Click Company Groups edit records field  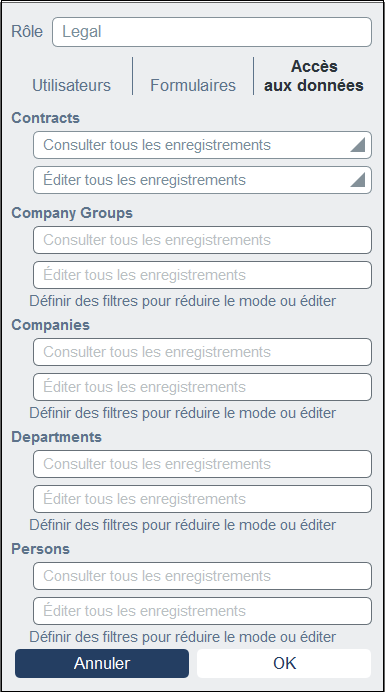(202, 275)
